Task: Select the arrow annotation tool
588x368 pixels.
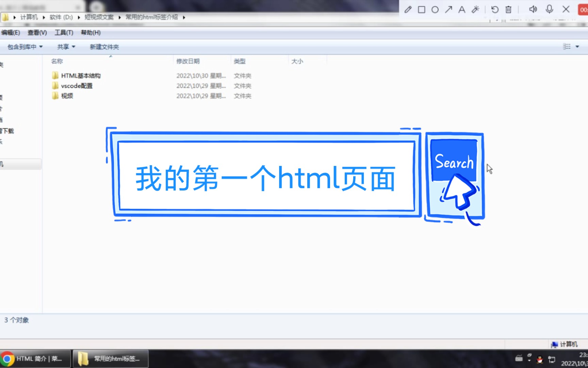Action: click(448, 9)
